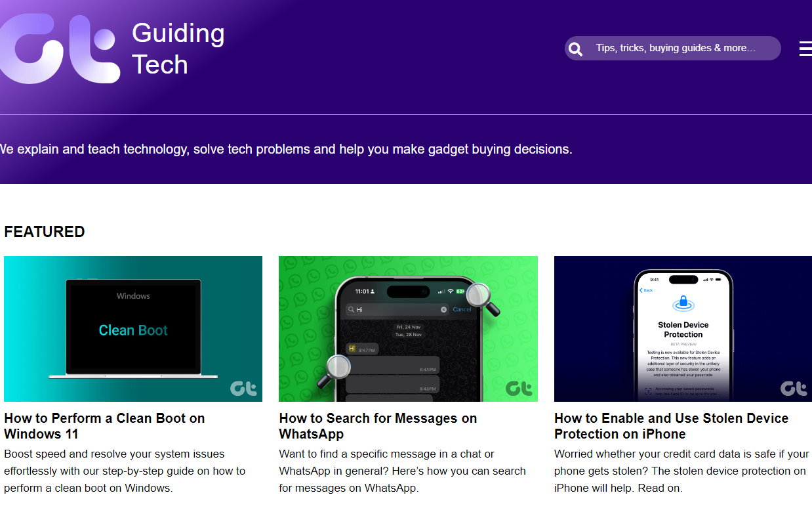Click GT watermark on the iPhone image
This screenshot has height=518, width=812.
[x=794, y=389]
